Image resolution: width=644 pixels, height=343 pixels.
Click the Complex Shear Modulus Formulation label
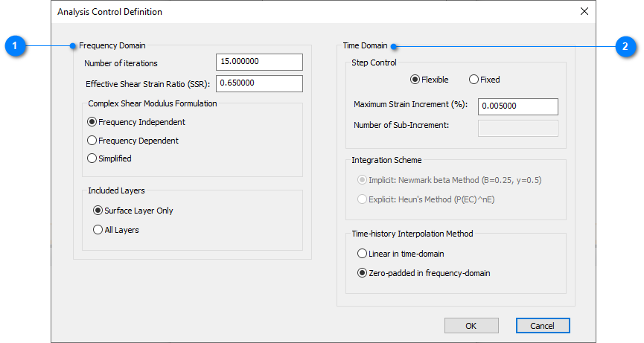point(153,103)
